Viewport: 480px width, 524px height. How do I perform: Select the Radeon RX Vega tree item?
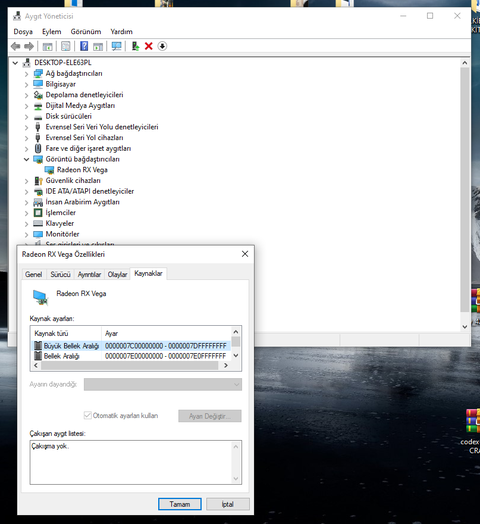point(82,170)
